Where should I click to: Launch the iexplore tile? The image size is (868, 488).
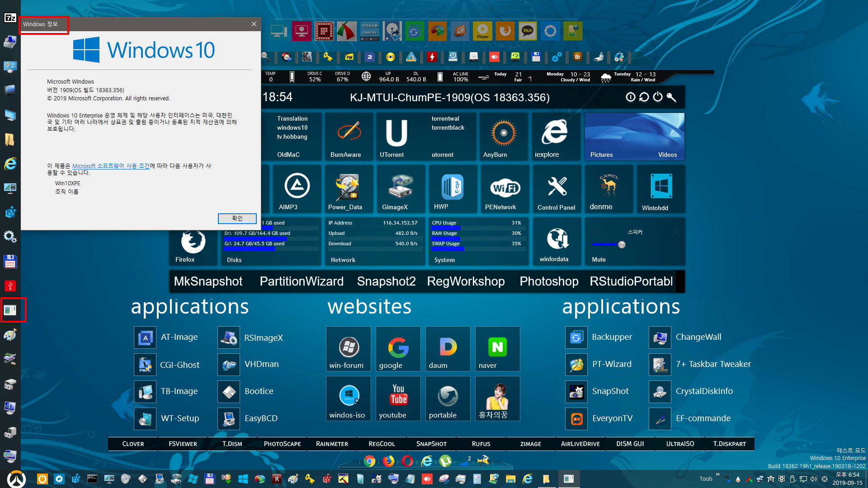555,136
